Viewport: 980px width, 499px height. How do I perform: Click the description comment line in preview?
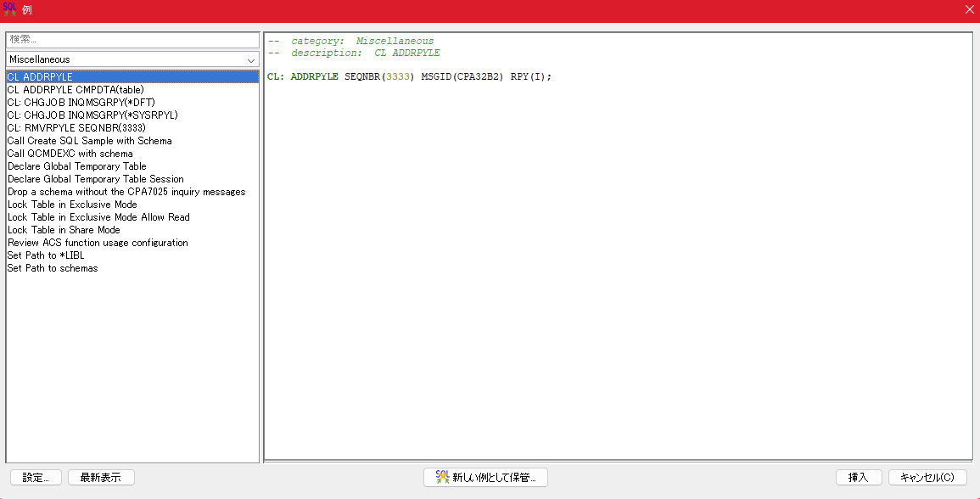[x=354, y=53]
